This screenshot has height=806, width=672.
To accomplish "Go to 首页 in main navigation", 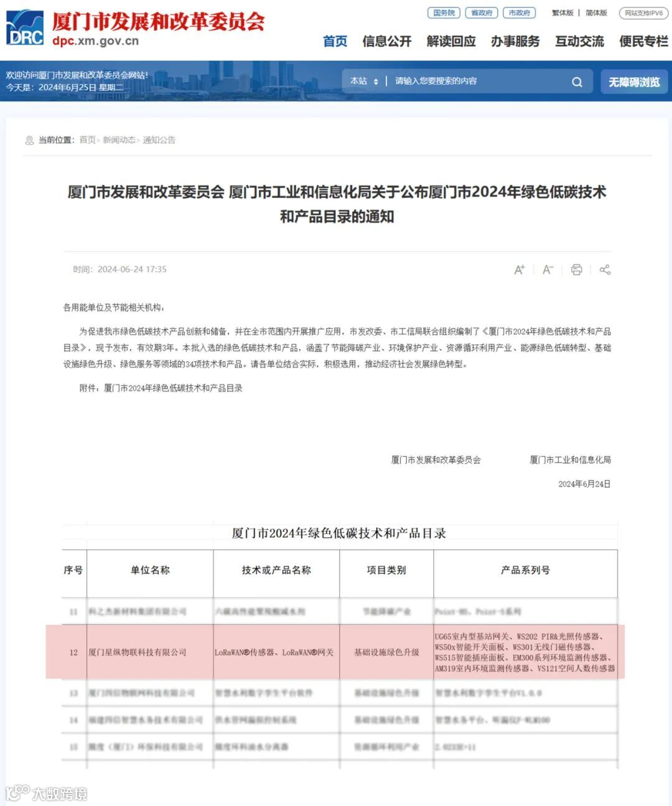I will point(335,41).
